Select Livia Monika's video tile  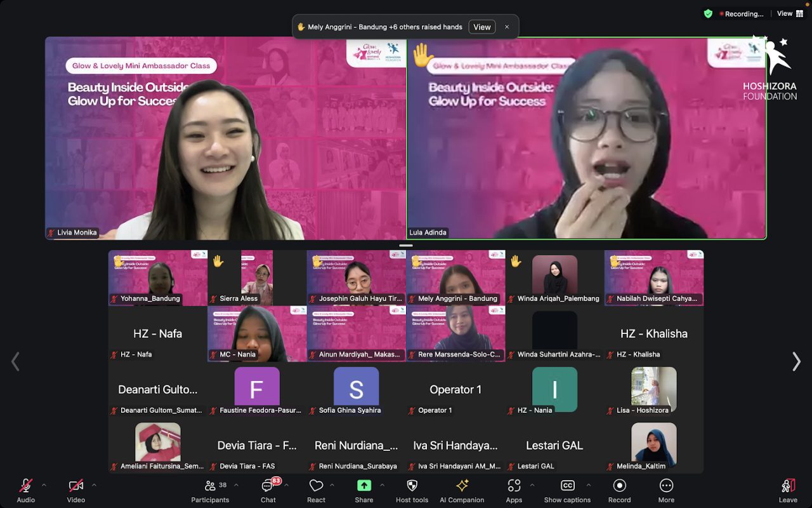pos(225,138)
